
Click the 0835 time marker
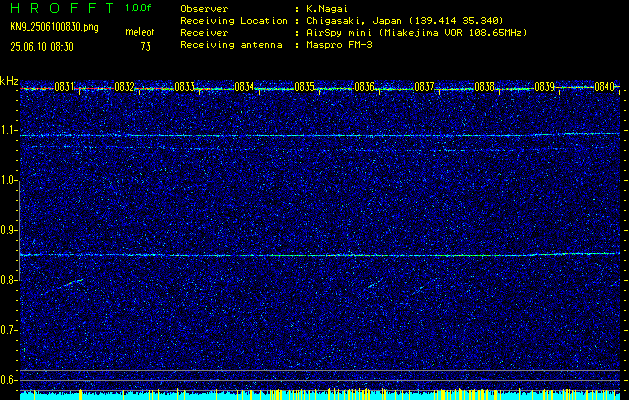[x=304, y=87]
